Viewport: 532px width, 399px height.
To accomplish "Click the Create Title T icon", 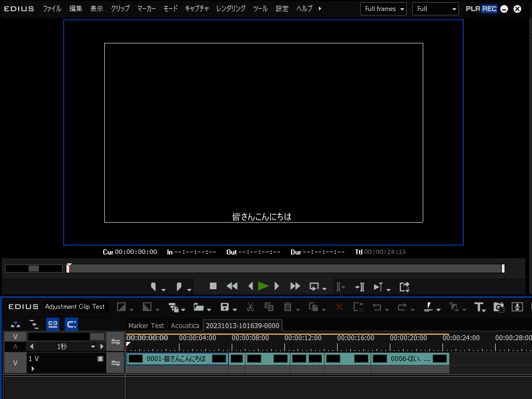I will 478,307.
